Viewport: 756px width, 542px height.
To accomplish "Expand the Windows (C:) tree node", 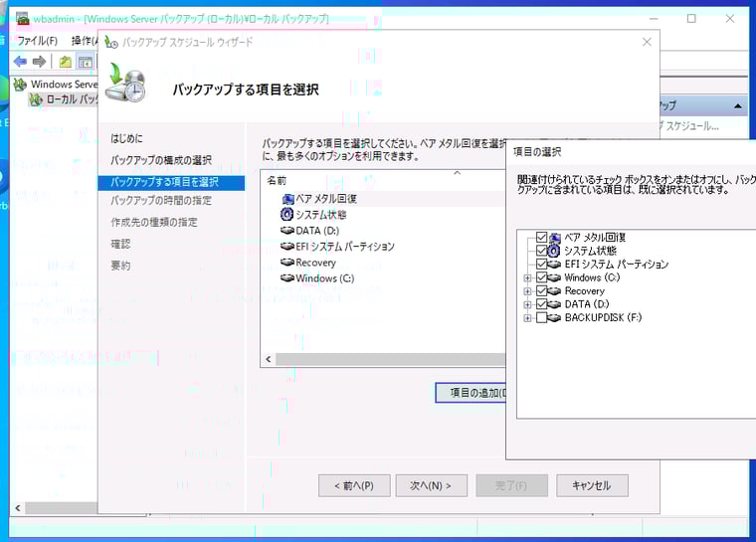I will (527, 278).
